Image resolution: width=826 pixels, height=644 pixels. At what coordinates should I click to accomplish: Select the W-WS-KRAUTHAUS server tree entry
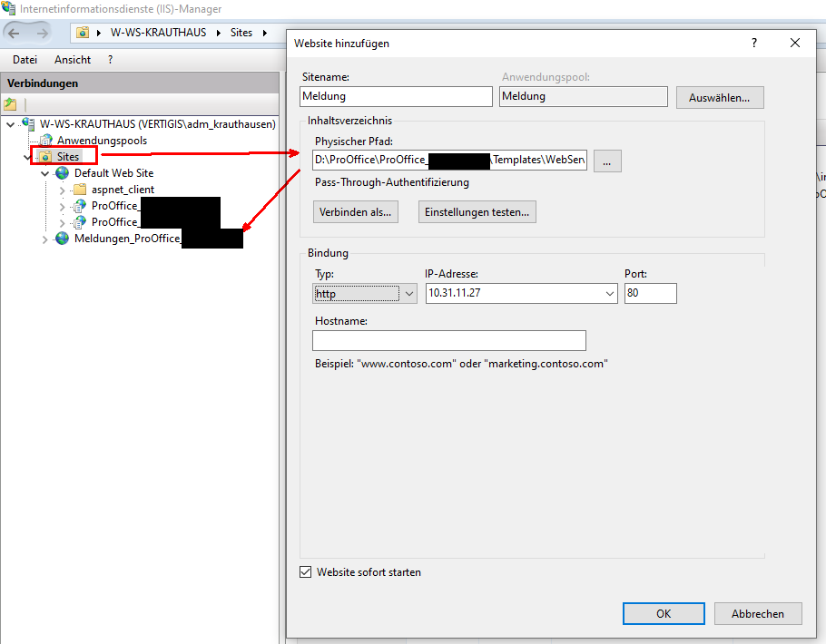point(158,124)
